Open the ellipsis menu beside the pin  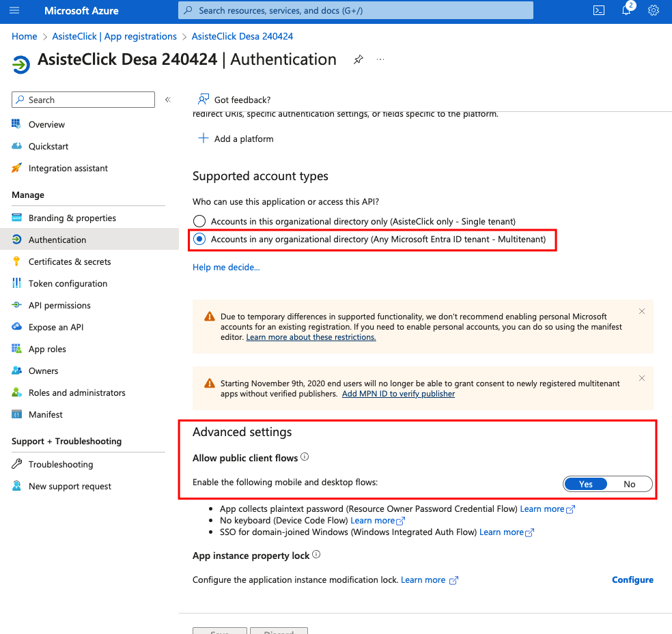click(x=380, y=59)
